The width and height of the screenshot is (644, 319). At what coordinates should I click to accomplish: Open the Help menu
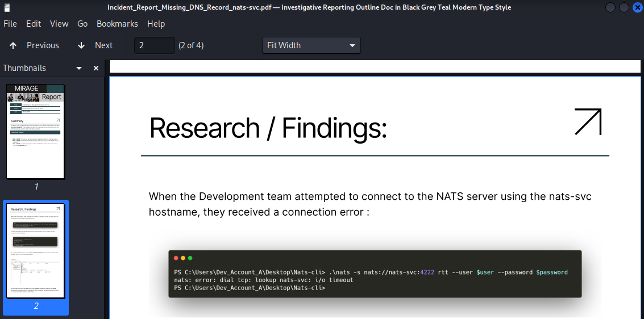tap(156, 24)
